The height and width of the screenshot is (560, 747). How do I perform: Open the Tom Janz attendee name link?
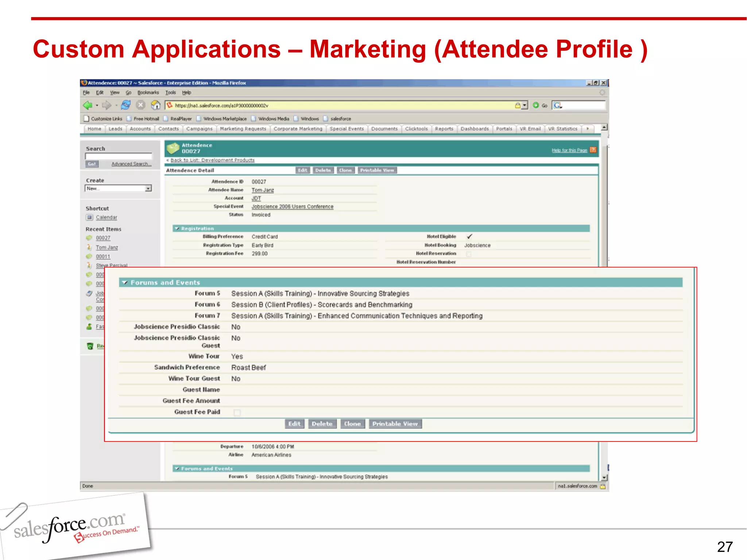tap(263, 190)
